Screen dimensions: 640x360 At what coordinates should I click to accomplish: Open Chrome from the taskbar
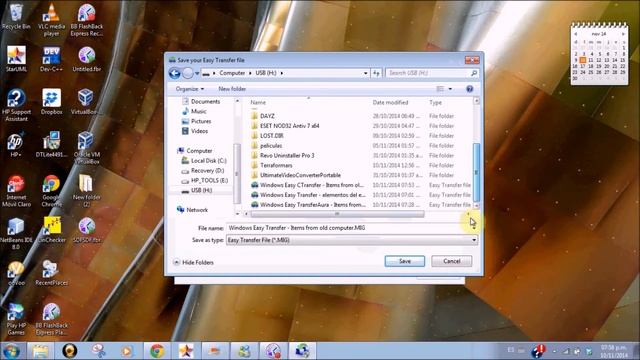157,351
